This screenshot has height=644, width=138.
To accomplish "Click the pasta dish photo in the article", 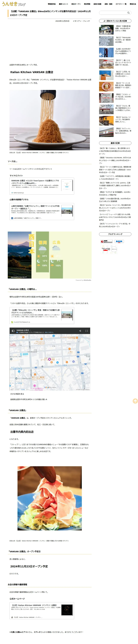I will click(x=50, y=120).
